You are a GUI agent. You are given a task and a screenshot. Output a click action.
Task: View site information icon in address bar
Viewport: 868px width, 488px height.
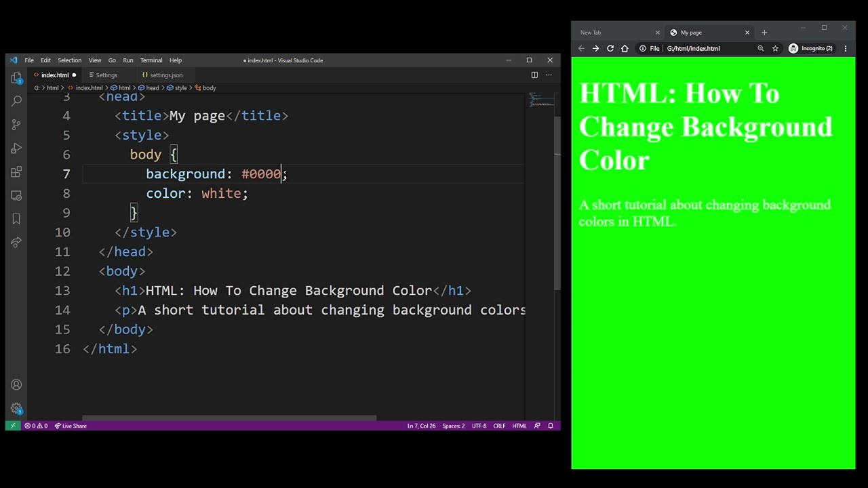pyautogui.click(x=643, y=48)
